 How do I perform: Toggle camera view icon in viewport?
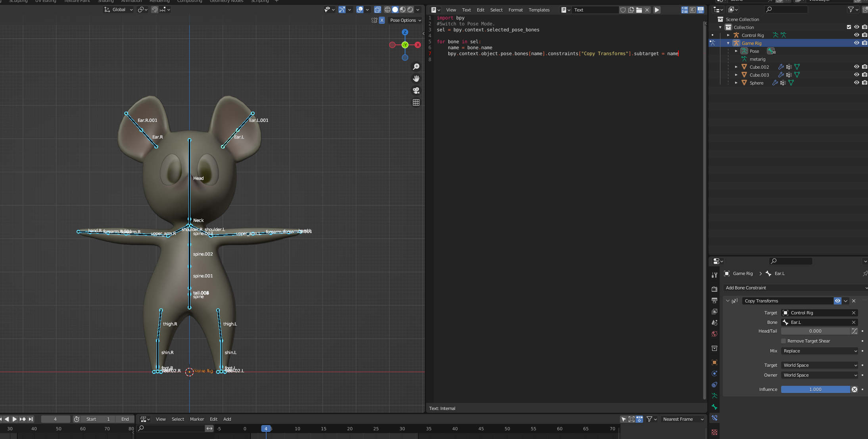coord(416,90)
